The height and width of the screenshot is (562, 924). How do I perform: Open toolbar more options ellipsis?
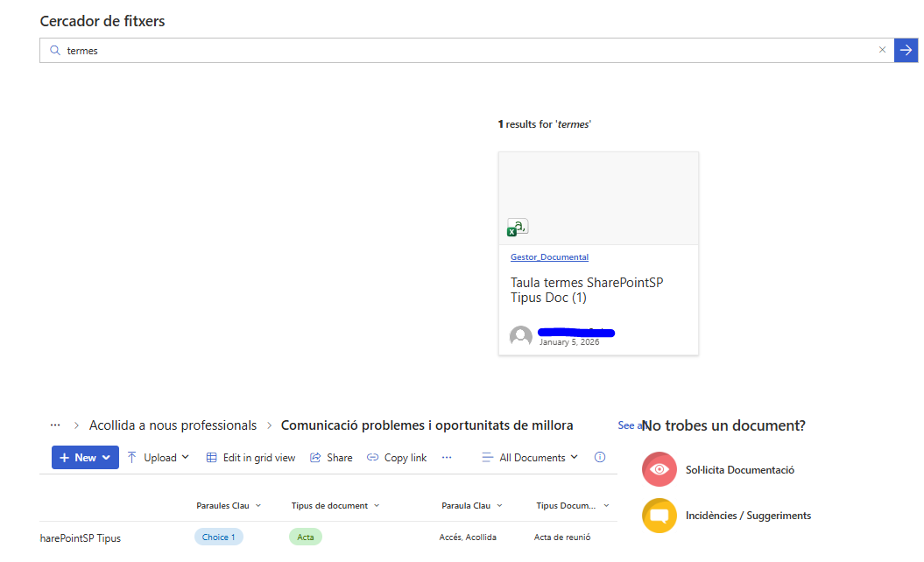[x=447, y=458]
